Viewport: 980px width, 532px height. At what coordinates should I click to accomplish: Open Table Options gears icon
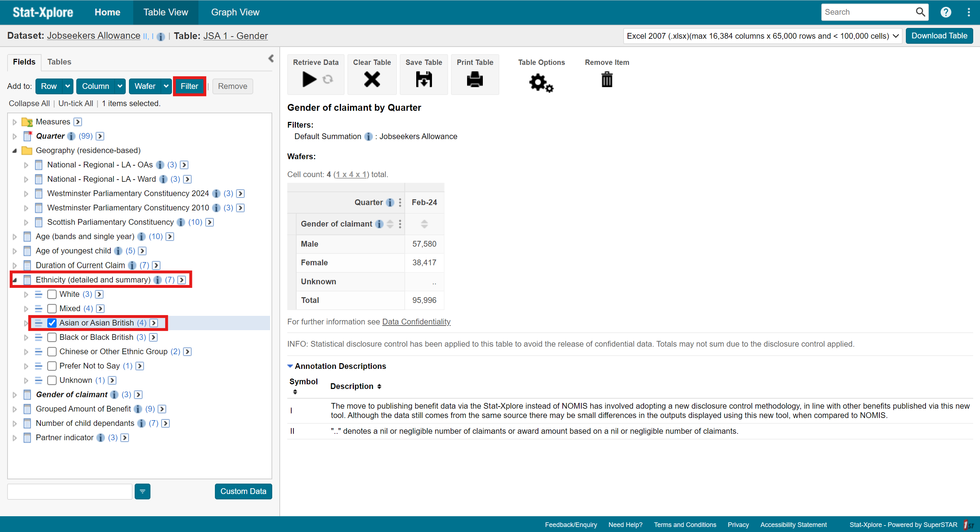(541, 83)
